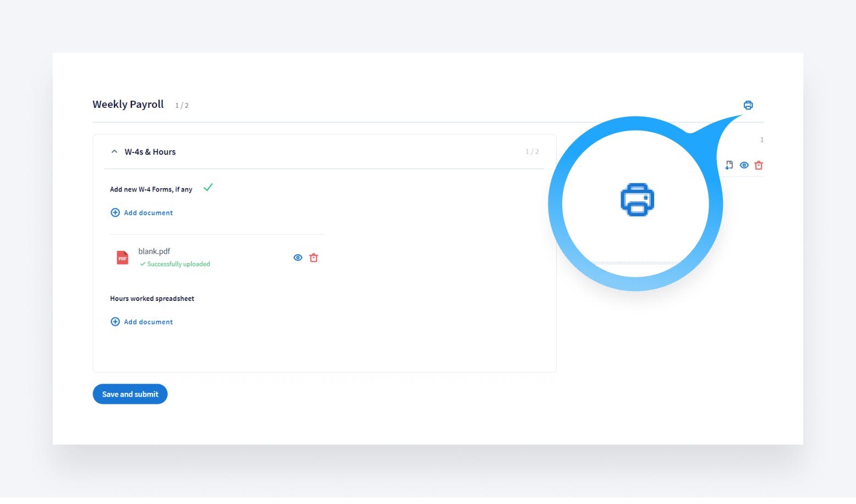This screenshot has height=504, width=856.
Task: Collapse the W-4s & Hours section chevron
Action: coord(114,152)
